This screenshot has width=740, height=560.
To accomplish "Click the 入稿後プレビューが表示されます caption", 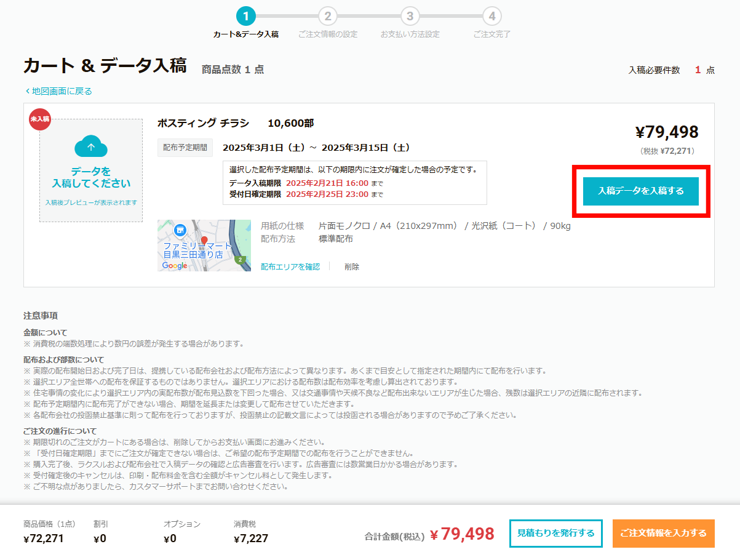I will (x=91, y=202).
